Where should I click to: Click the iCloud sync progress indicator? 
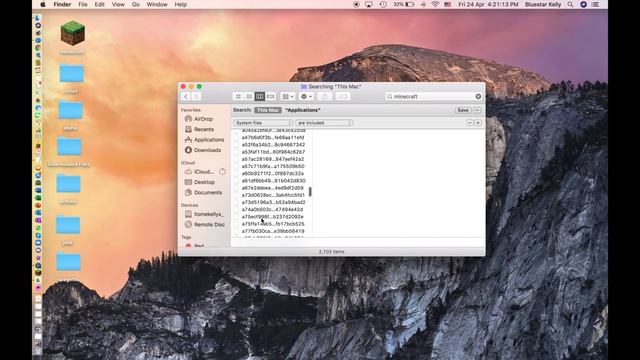coord(222,172)
